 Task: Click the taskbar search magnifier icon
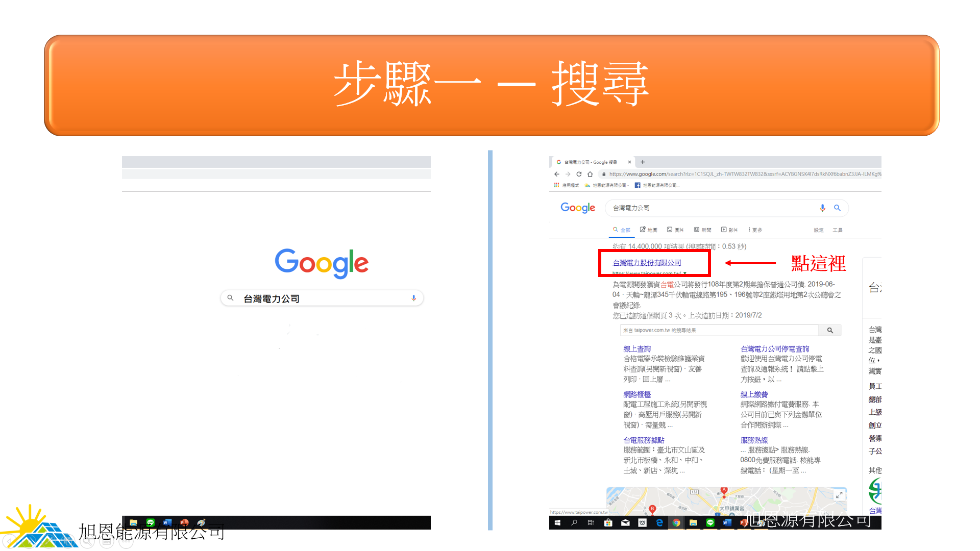click(x=574, y=523)
